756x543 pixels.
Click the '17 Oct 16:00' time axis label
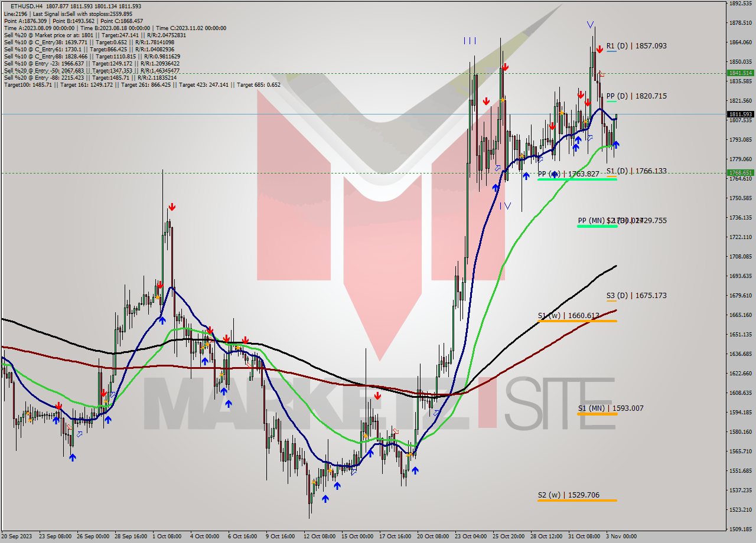coord(394,537)
